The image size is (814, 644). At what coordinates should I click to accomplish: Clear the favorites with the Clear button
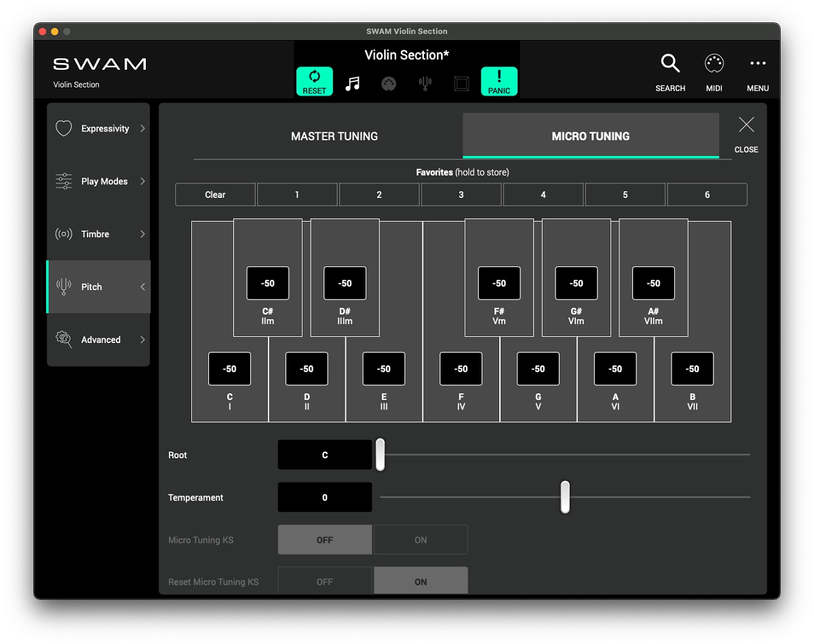[215, 195]
